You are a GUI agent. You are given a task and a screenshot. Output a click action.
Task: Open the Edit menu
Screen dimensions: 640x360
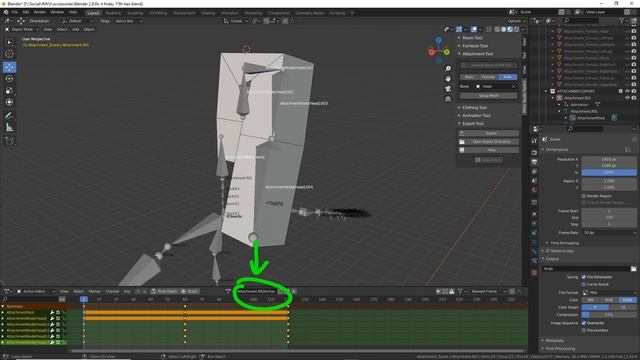click(x=26, y=12)
